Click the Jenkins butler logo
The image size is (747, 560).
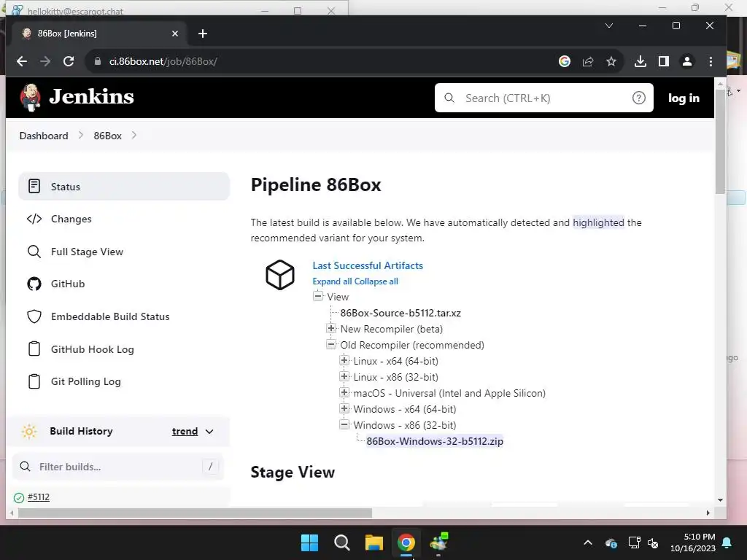click(x=30, y=97)
